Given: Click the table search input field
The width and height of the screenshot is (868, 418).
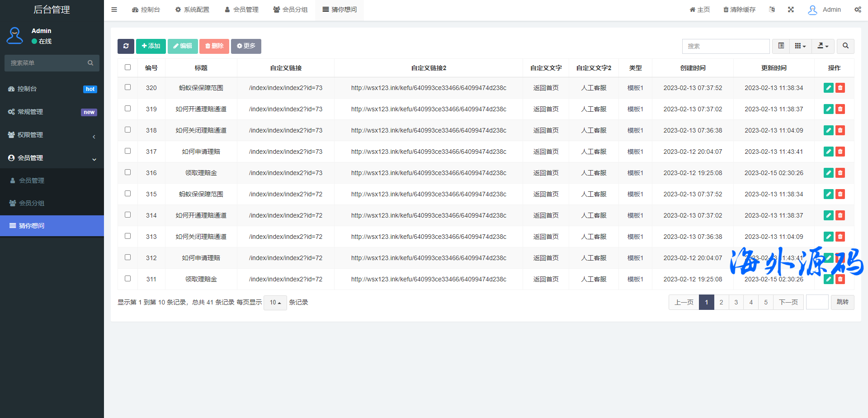Looking at the screenshot, I should coord(726,46).
